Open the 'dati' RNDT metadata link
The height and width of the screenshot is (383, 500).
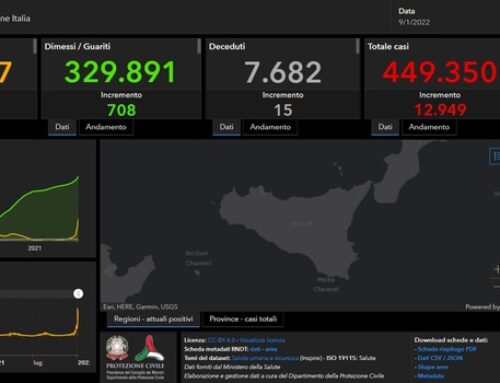tap(255, 349)
